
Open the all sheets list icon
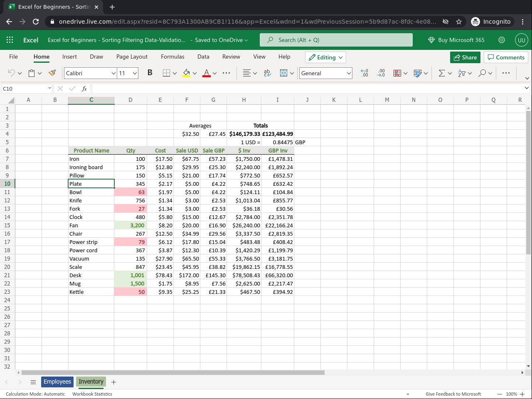tap(33, 382)
